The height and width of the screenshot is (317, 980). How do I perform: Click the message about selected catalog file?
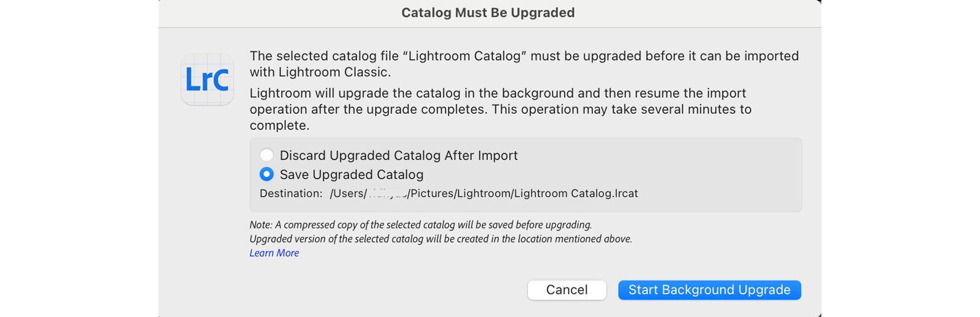[x=524, y=64]
